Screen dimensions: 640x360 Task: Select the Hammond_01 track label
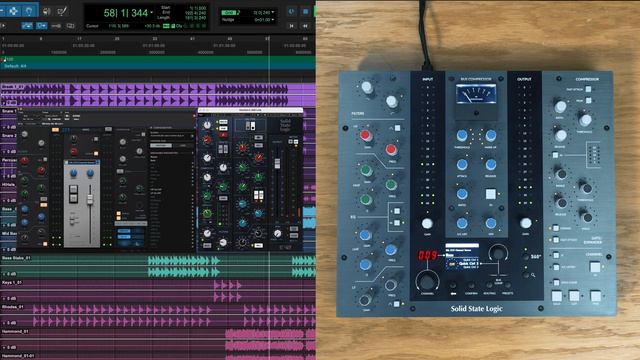(x=16, y=331)
